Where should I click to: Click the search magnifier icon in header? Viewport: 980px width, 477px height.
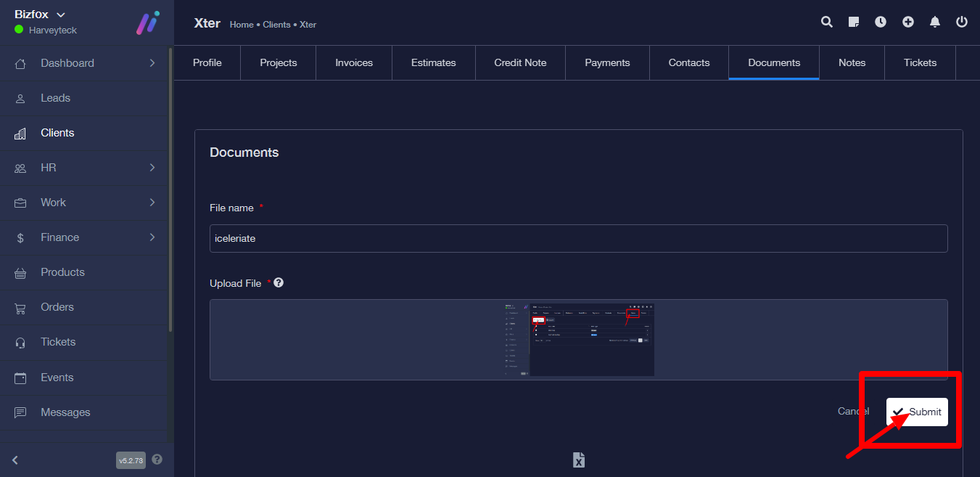point(826,22)
